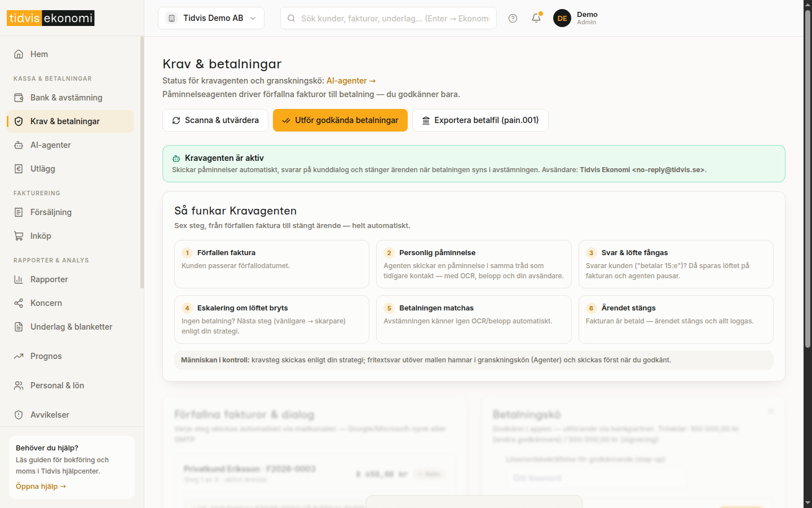Click the AI-agenter robot icon
Image resolution: width=812 pixels, height=508 pixels.
click(x=19, y=145)
